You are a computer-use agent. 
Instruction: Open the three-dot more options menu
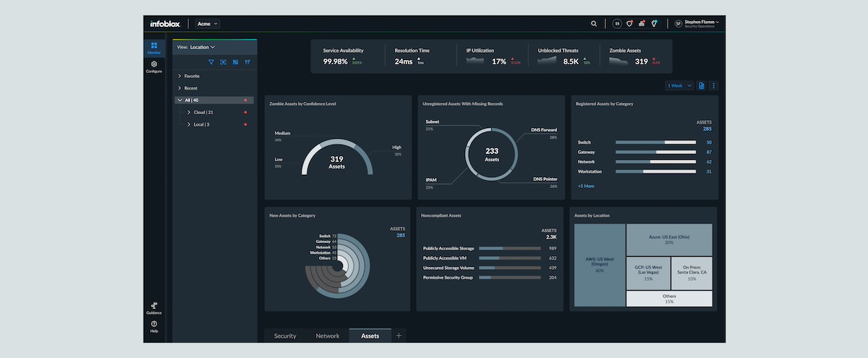point(713,86)
